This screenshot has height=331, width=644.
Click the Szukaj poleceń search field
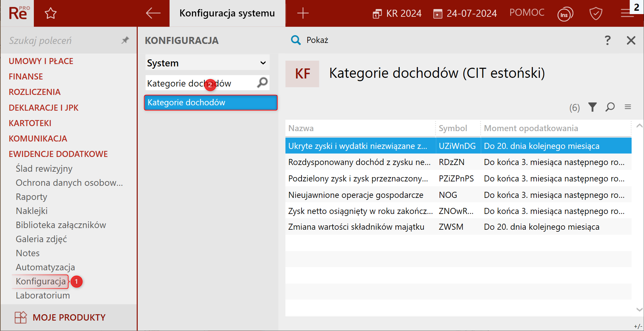pyautogui.click(x=64, y=41)
